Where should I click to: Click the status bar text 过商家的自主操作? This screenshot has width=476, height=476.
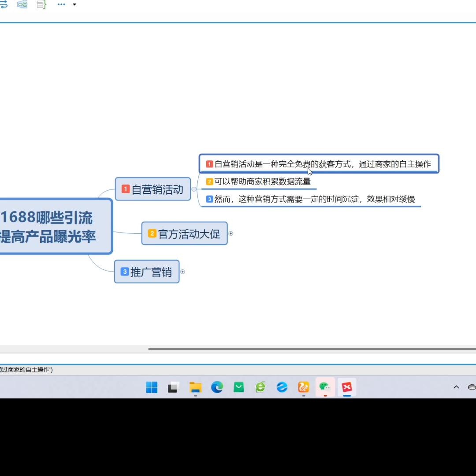coord(26,369)
